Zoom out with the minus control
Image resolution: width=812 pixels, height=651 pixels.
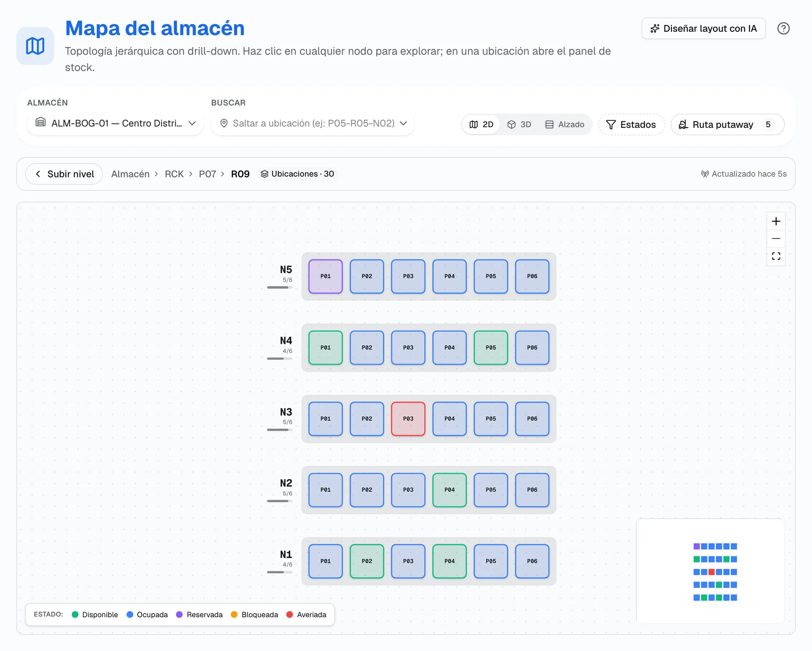776,238
